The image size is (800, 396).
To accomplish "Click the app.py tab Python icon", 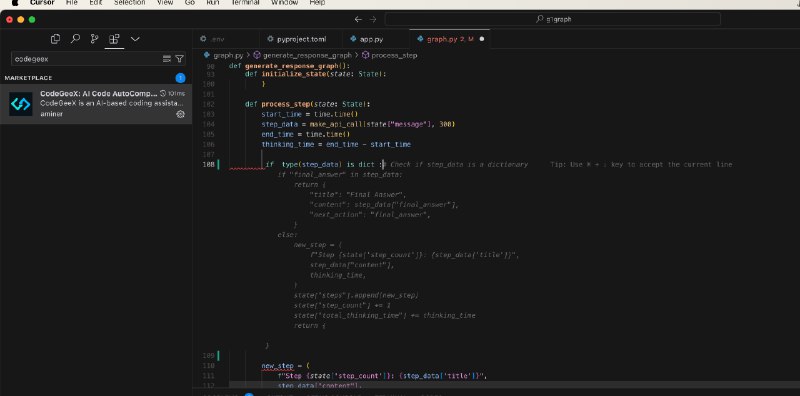I will [x=353, y=39].
